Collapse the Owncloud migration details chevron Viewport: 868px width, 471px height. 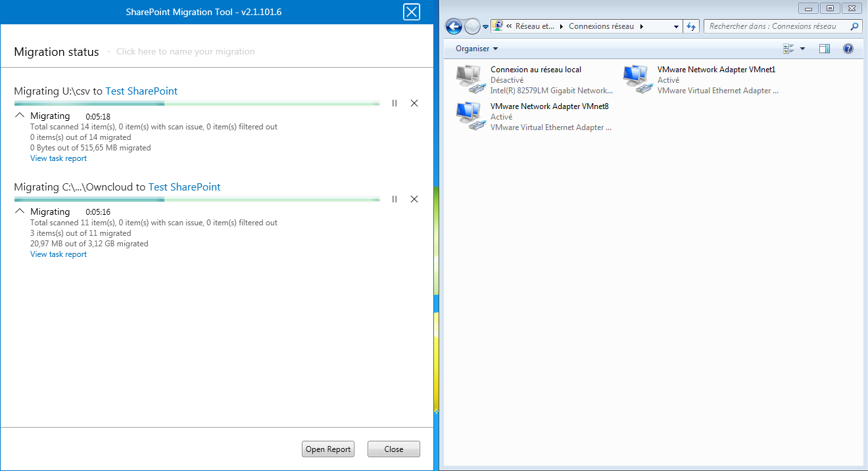tap(20, 212)
